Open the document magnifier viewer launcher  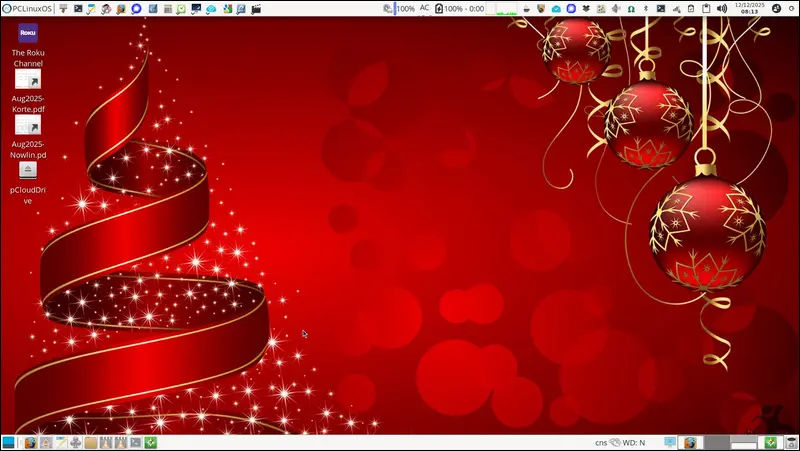click(241, 9)
